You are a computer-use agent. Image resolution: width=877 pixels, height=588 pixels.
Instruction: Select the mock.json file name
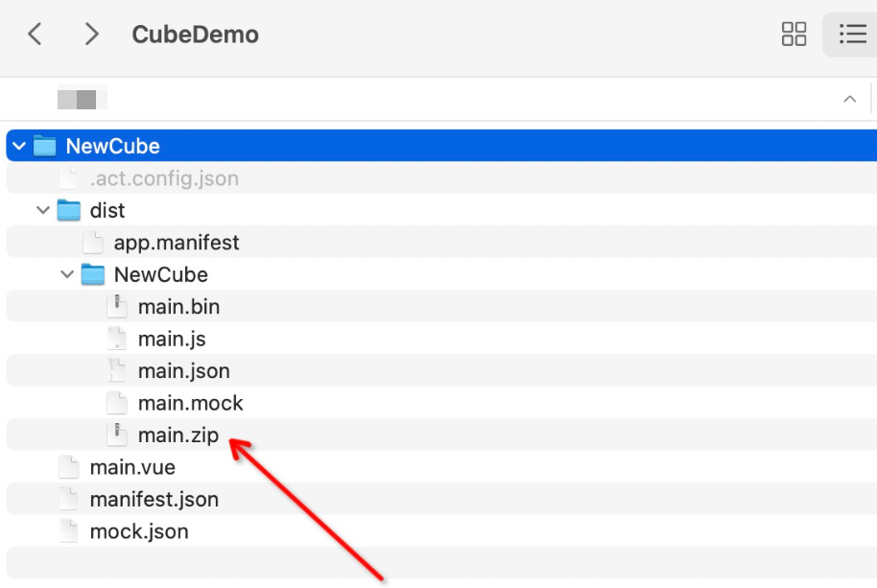[139, 532]
